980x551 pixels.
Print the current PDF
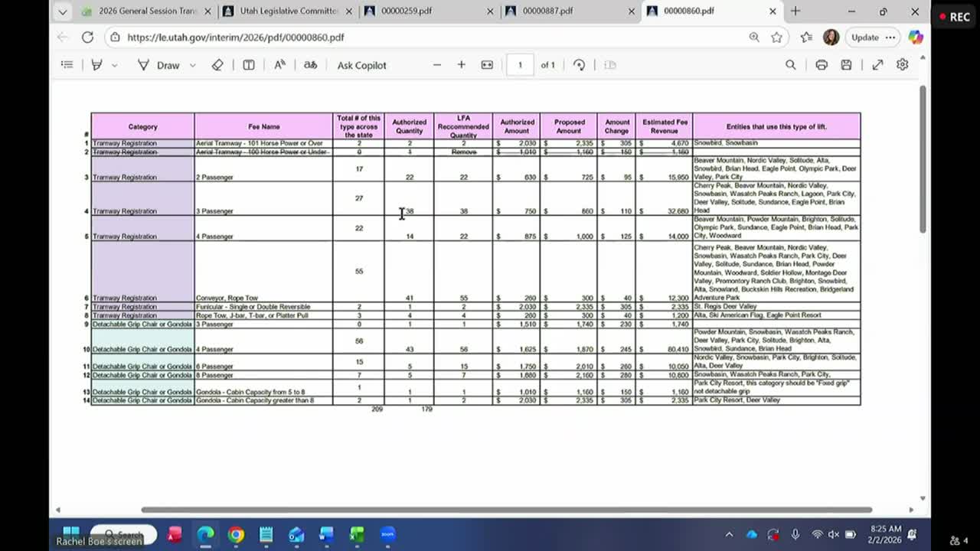point(821,65)
